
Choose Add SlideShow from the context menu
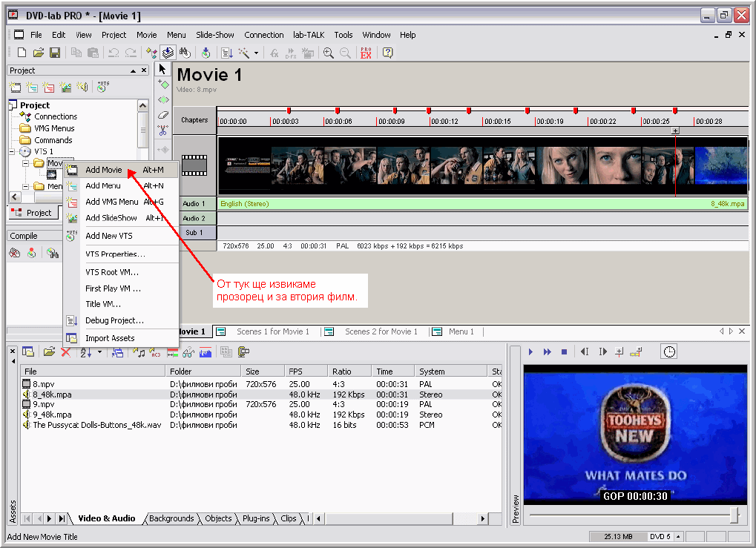click(x=121, y=218)
